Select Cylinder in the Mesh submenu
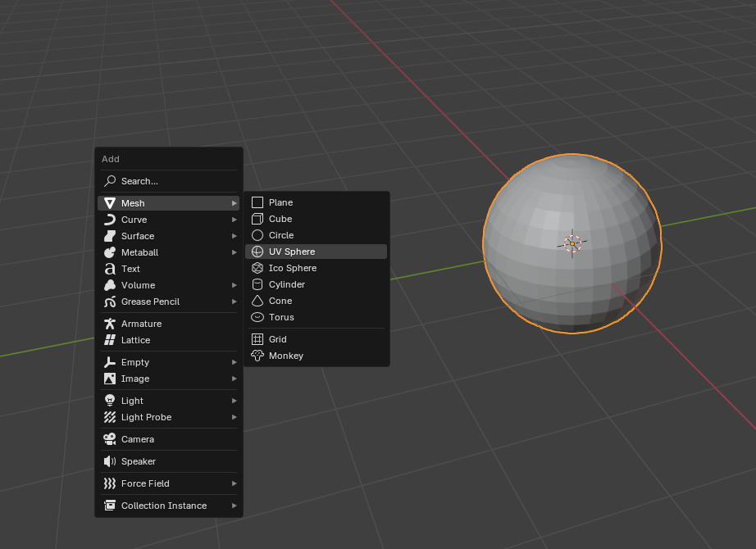This screenshot has width=756, height=549. coord(317,285)
